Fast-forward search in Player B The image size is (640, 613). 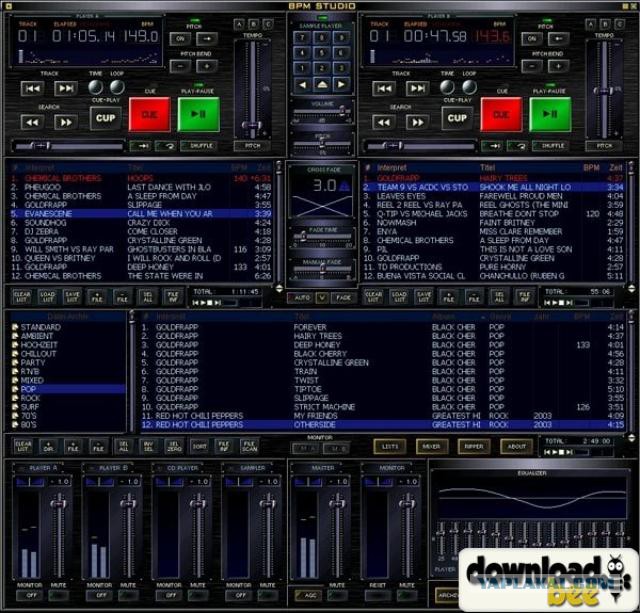[x=418, y=122]
